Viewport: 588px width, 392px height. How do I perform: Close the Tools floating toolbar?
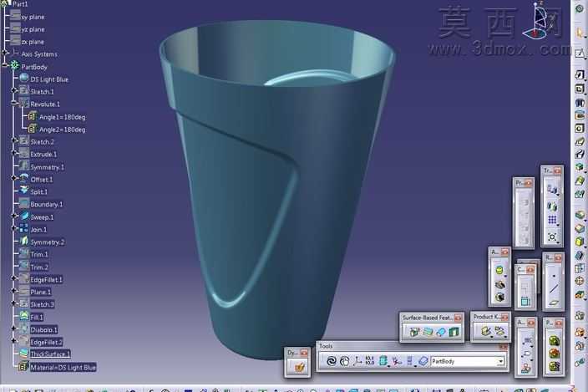tap(503, 347)
